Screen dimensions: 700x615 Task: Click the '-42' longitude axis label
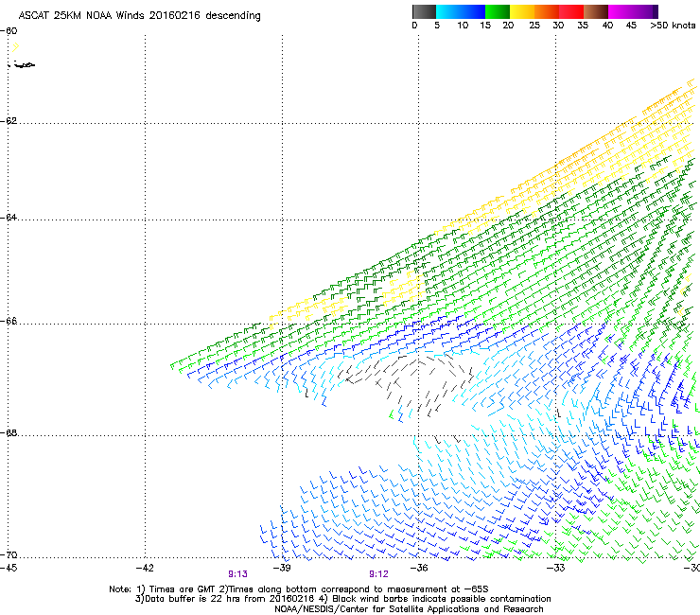[145, 568]
